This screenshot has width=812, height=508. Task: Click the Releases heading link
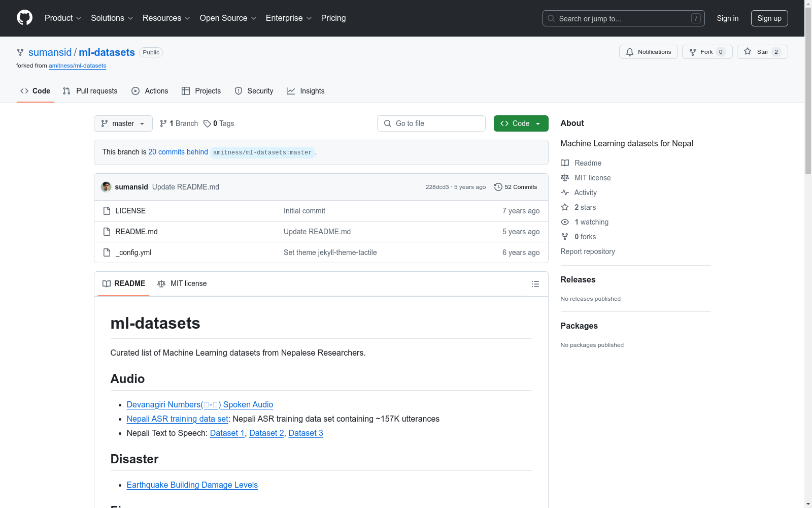pyautogui.click(x=578, y=279)
